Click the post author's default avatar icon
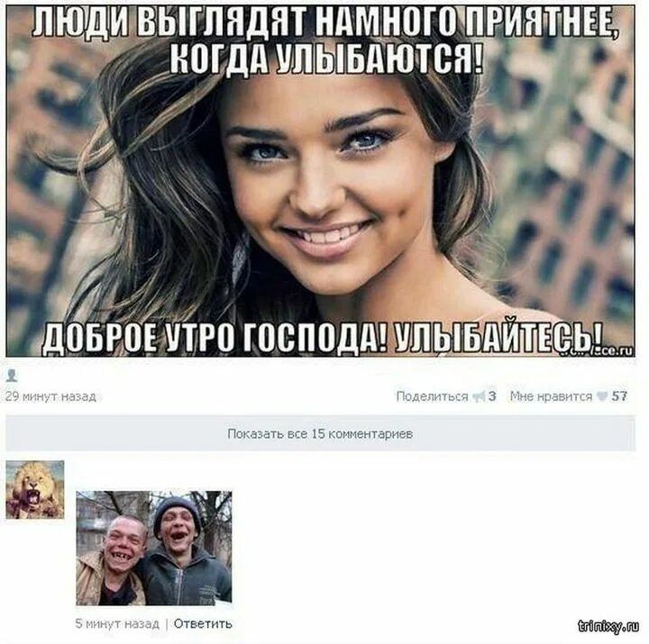This screenshot has height=644, width=649. 12,376
